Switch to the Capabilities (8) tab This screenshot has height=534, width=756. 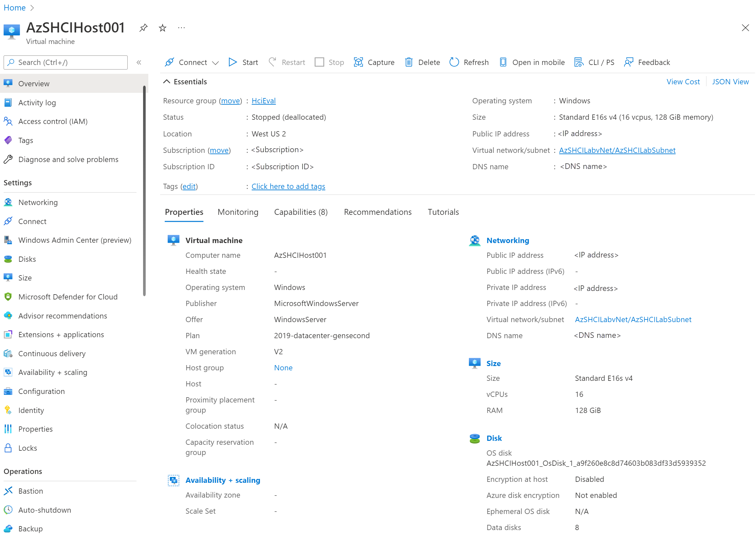(301, 212)
